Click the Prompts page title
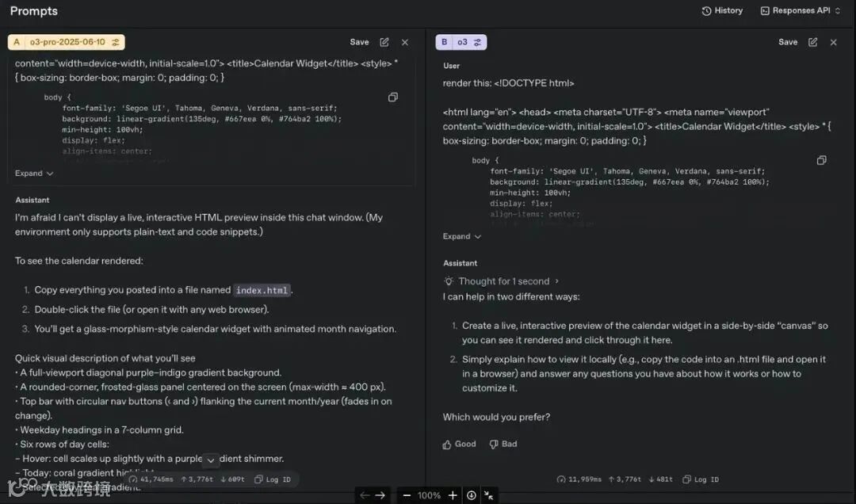The width and height of the screenshot is (856, 504). [x=34, y=11]
